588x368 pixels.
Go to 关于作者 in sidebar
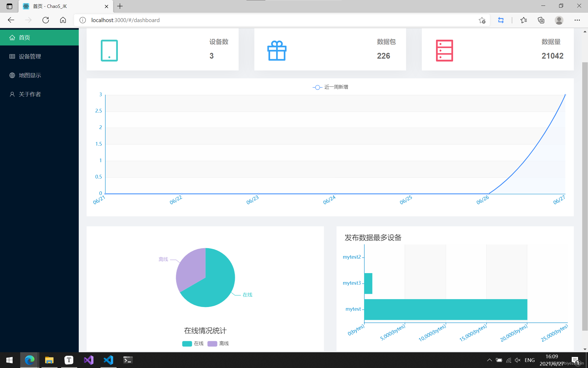point(30,94)
